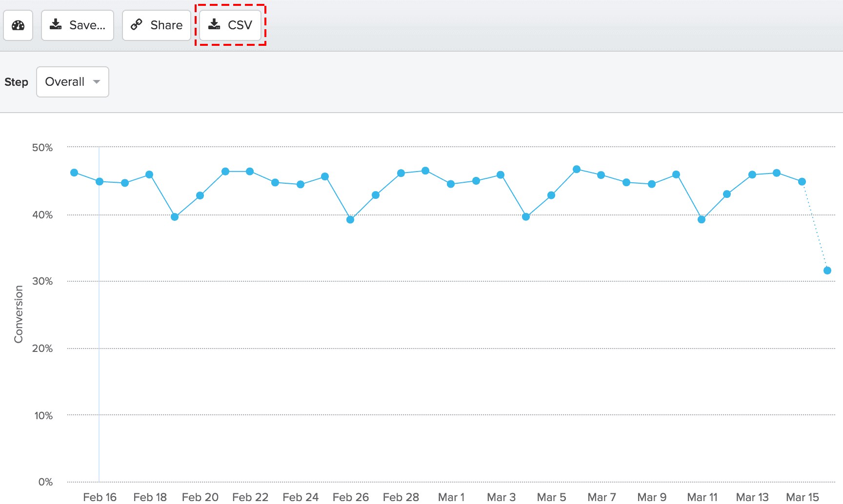This screenshot has width=843, height=504.
Task: Click the Conversion axis label
Action: 19,313
